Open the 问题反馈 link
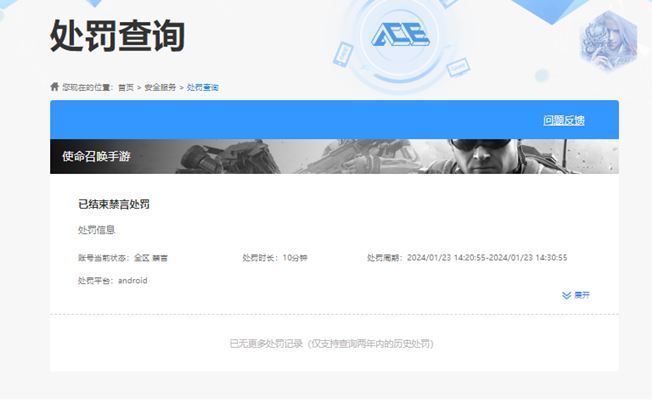The height and width of the screenshot is (413, 652). 564,120
